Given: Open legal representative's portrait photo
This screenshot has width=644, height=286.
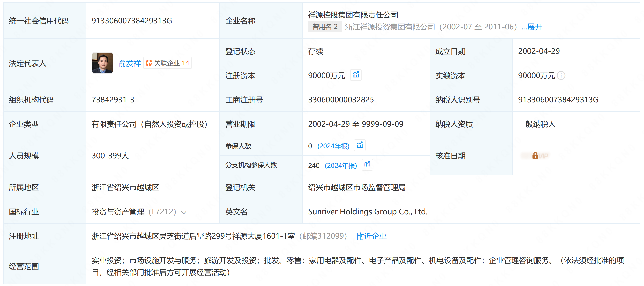Looking at the screenshot, I should pos(102,63).
